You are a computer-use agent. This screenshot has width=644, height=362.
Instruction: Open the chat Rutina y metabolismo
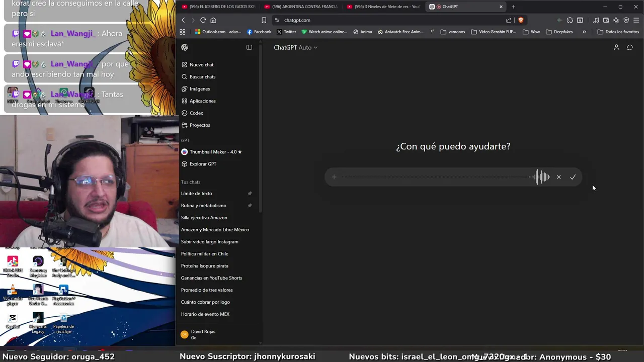[203, 206]
